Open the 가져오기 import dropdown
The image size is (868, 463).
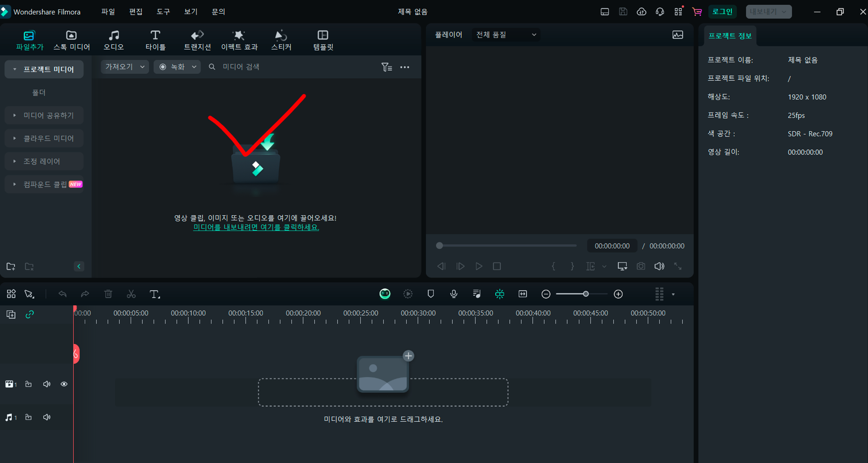125,67
